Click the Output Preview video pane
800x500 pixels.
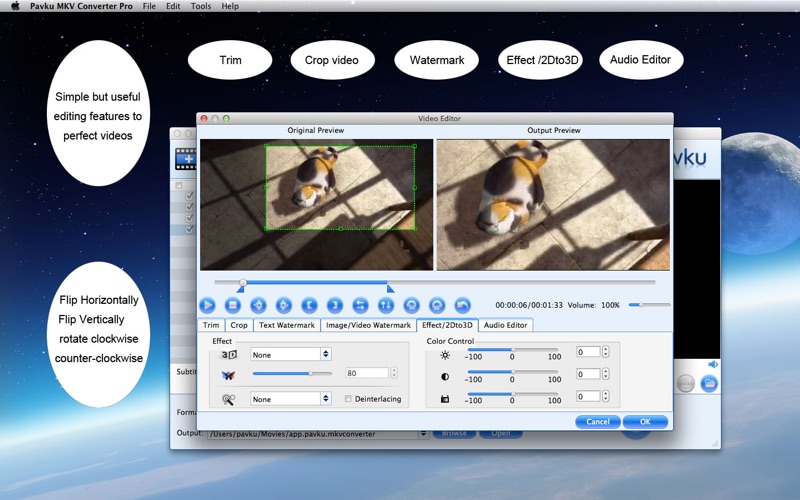[x=553, y=205]
